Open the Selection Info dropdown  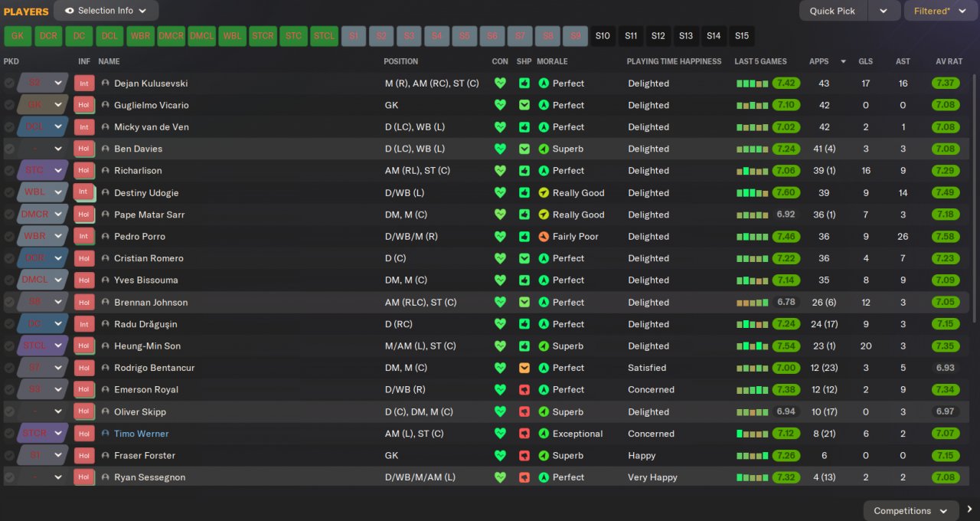(106, 11)
